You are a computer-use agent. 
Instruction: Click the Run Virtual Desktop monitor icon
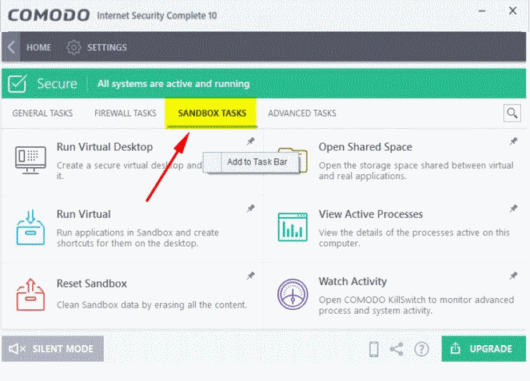30,160
